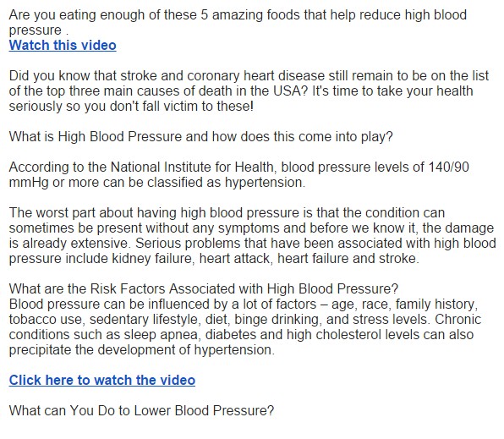Click the "What is High Blood Pressure" question line

[200, 137]
